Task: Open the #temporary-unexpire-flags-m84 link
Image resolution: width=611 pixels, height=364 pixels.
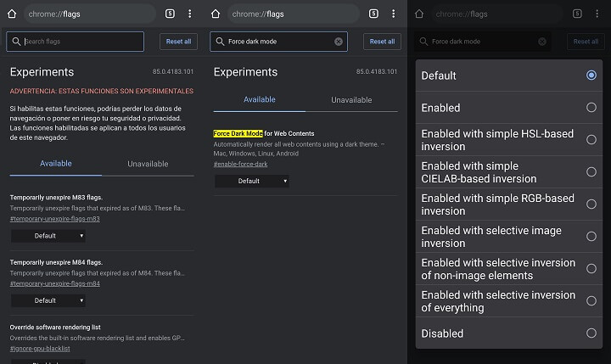Action: point(54,283)
